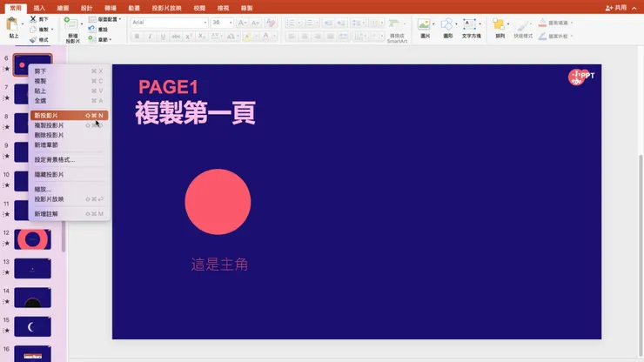Click the bulleted list icon
The image size is (644, 362).
tap(291, 23)
